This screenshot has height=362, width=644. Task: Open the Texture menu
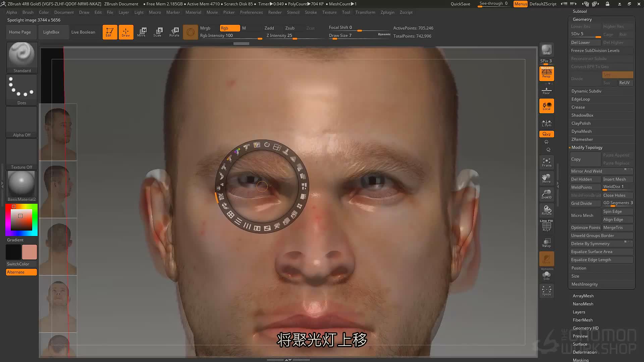point(329,12)
